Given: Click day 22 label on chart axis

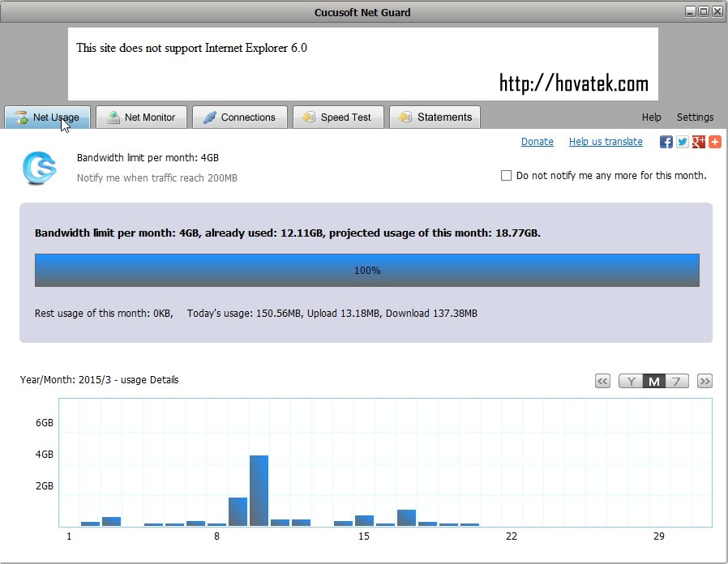Looking at the screenshot, I should coord(512,536).
